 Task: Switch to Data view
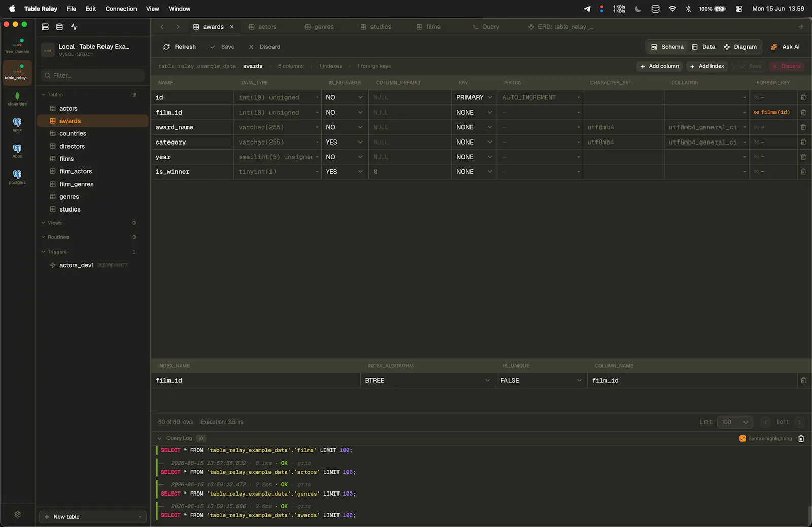[703, 47]
